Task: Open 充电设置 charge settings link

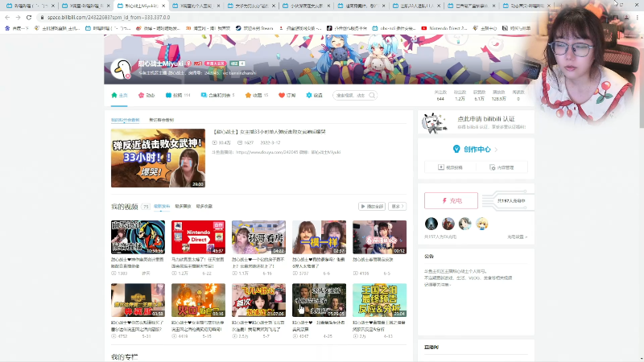Action: point(517,237)
